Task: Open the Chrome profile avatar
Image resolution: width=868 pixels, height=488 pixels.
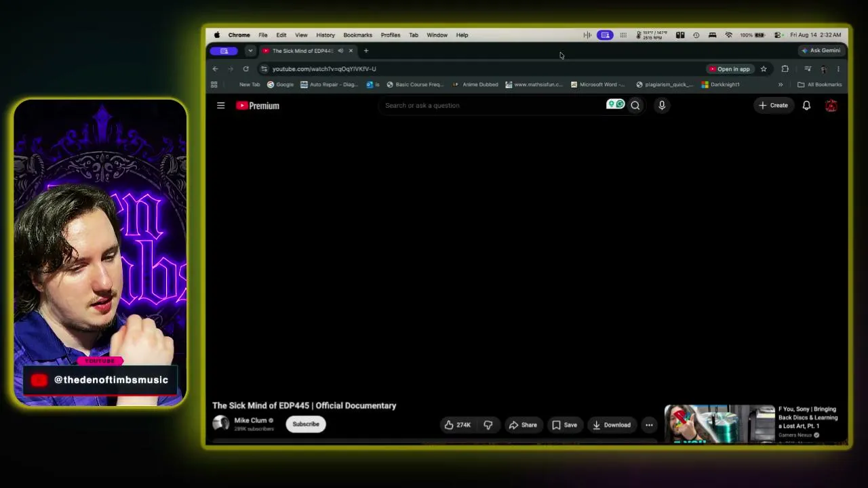Action: click(x=823, y=69)
